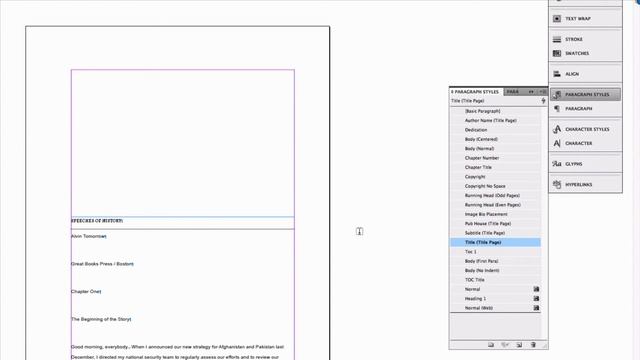Apply the Body (Normal) style
Image resolution: width=640 pixels, height=360 pixels.
pyautogui.click(x=496, y=149)
